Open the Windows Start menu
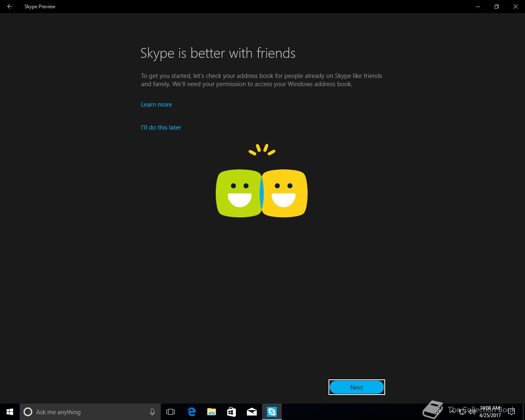Image resolution: width=525 pixels, height=420 pixels. coord(10,412)
